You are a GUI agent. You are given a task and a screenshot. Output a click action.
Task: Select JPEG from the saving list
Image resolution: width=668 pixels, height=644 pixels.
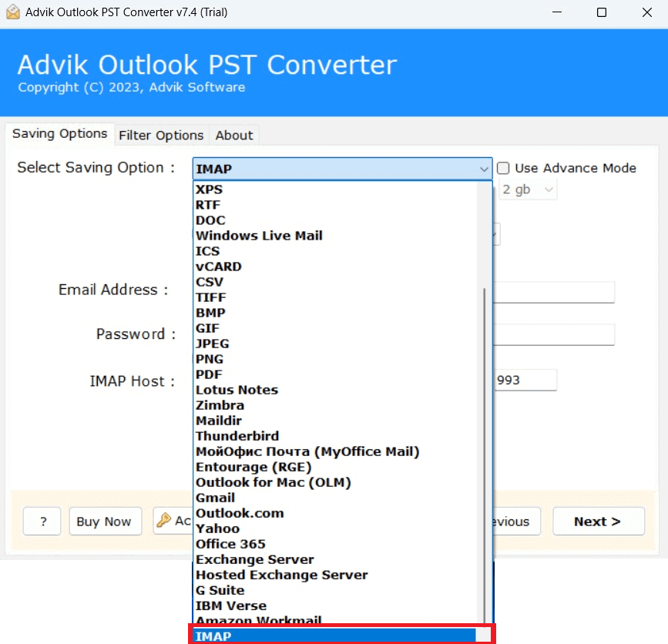335,344
